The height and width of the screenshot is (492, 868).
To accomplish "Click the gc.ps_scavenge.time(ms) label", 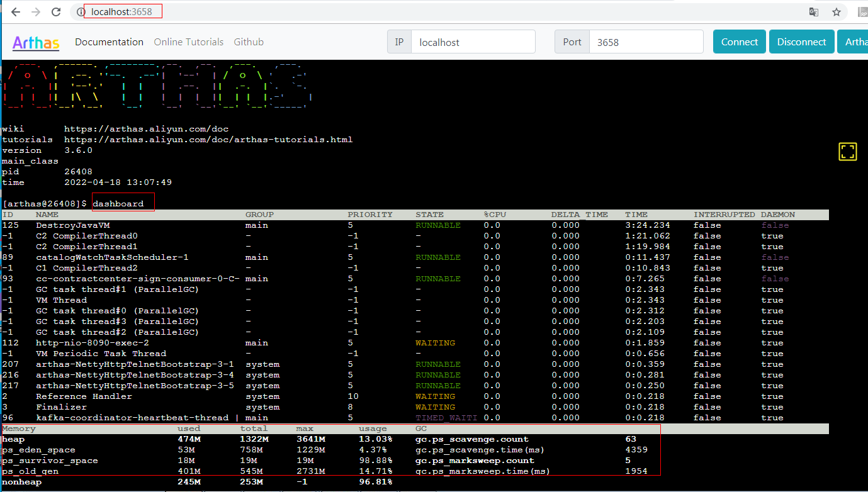I will tap(480, 450).
